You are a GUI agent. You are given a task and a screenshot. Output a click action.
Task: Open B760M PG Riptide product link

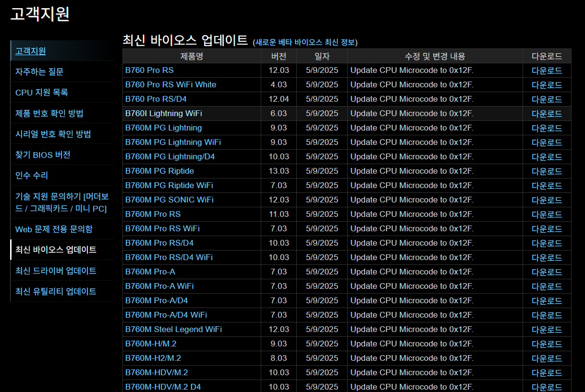tap(159, 171)
